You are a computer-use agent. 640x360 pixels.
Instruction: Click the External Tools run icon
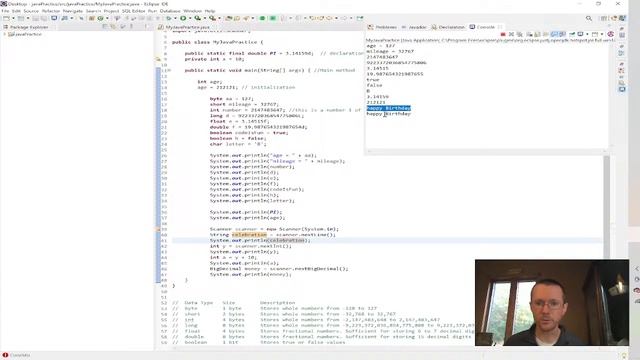pos(212,18)
